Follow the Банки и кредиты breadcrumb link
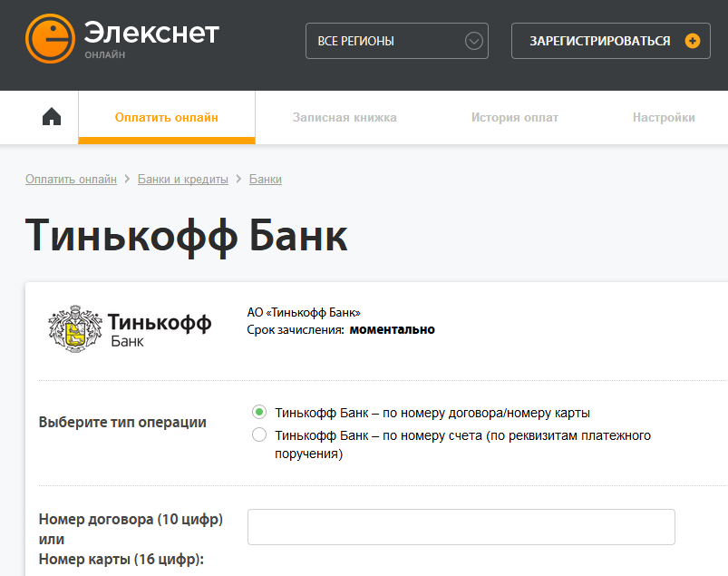The width and height of the screenshot is (728, 576). [x=183, y=179]
